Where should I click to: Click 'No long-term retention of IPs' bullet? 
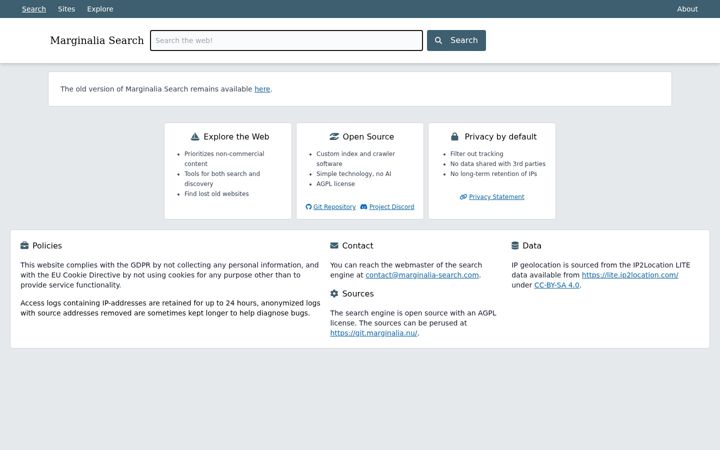494,174
